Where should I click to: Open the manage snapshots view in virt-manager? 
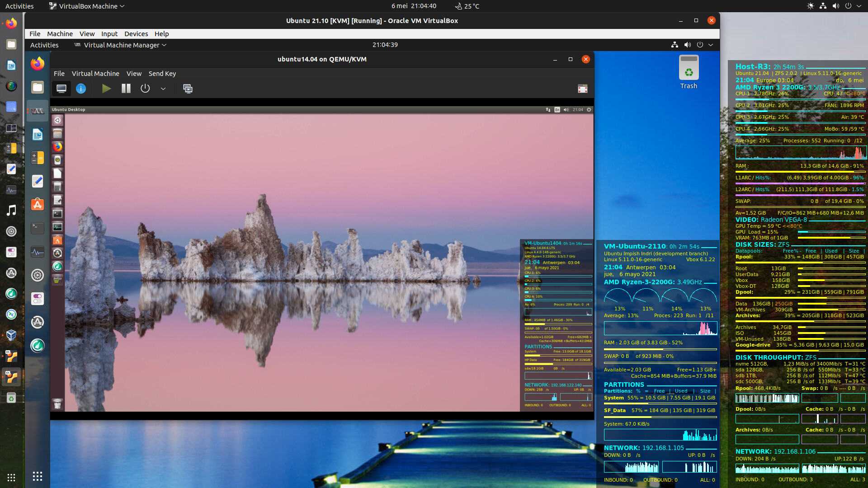(x=188, y=89)
